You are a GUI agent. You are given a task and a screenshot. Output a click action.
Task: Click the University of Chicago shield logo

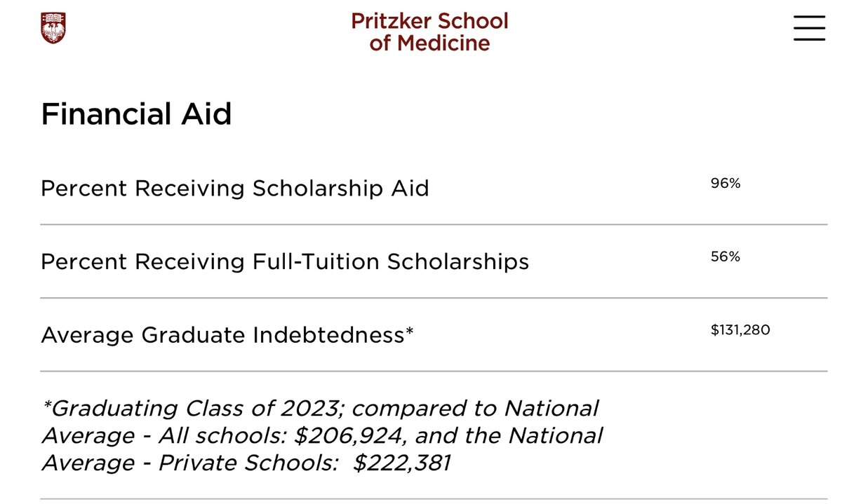(53, 27)
